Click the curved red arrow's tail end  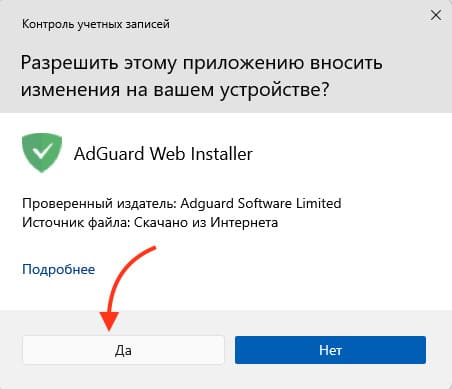pos(153,248)
